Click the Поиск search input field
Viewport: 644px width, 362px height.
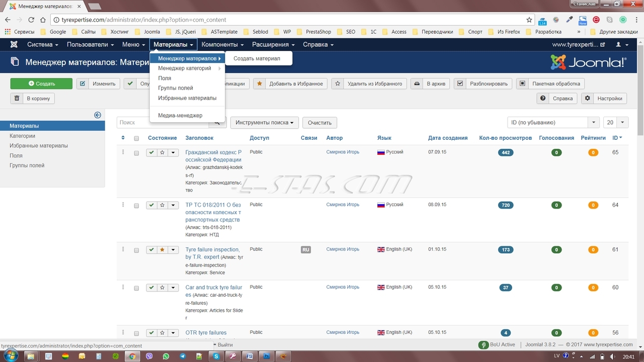click(163, 122)
